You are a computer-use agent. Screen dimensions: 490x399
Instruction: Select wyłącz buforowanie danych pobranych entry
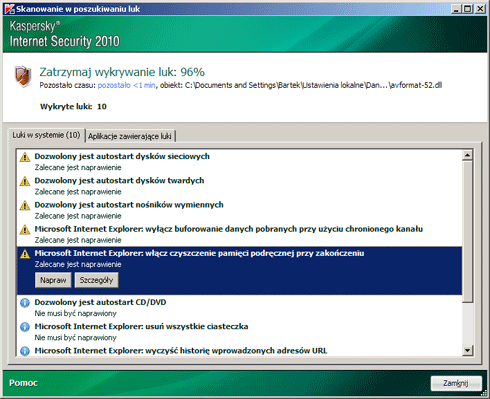(x=239, y=234)
